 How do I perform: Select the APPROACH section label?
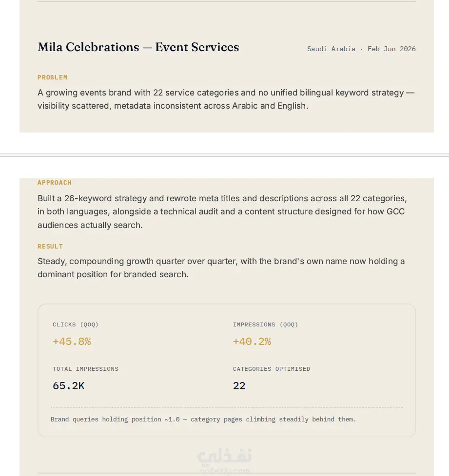click(x=55, y=183)
